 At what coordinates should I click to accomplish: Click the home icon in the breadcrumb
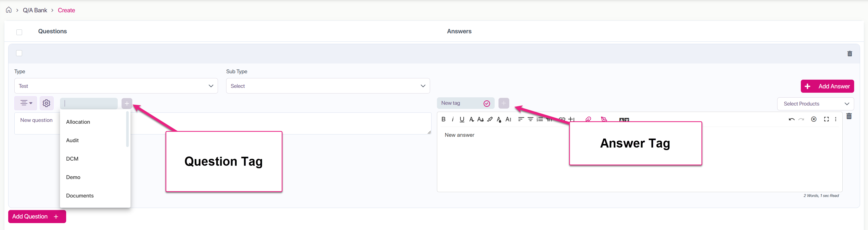tap(9, 10)
